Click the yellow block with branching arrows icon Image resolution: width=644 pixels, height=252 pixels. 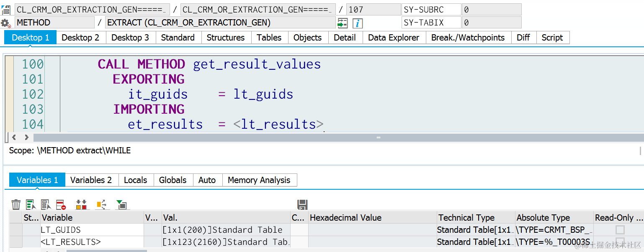pos(102,204)
